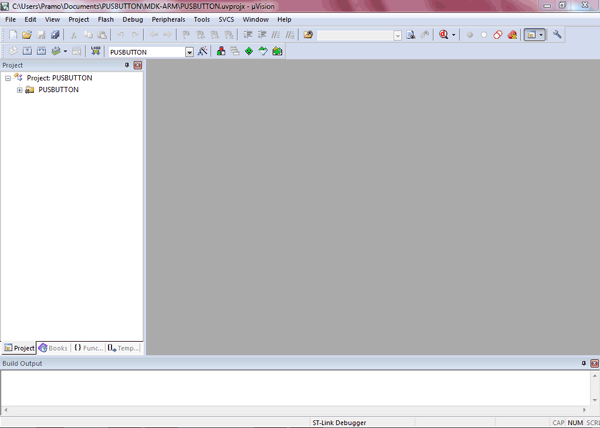Pin the Build Output panel
Viewport: 600px width, 428px height.
[584, 363]
